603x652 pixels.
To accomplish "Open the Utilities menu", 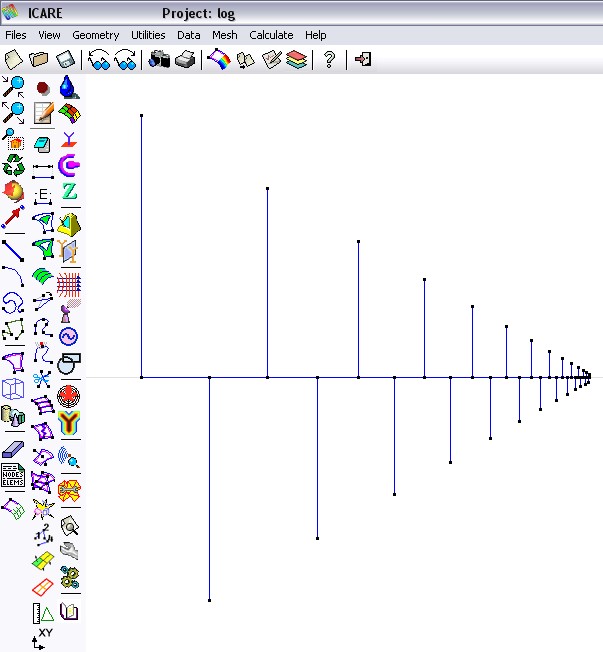I will 148,35.
